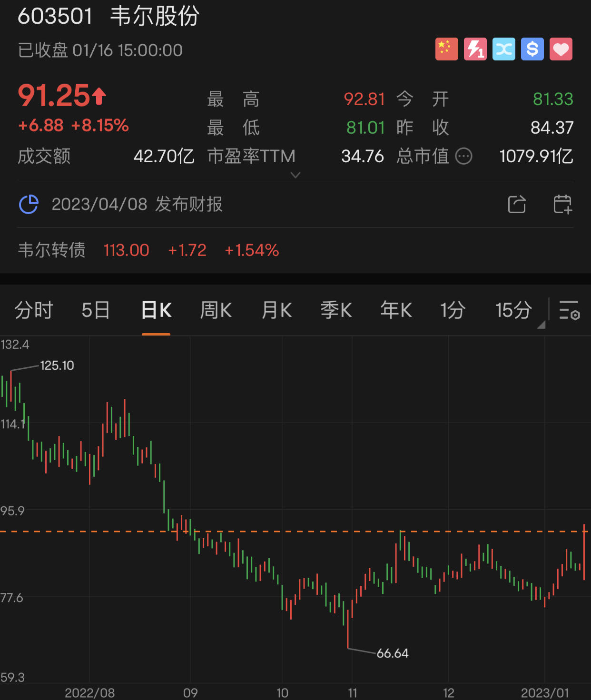
Task: Open chart settings list-gear icon
Action: (x=569, y=310)
